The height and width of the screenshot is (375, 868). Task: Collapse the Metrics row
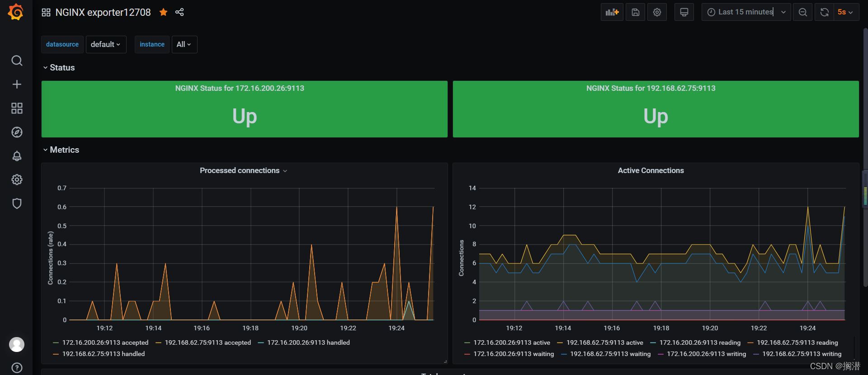tap(61, 150)
